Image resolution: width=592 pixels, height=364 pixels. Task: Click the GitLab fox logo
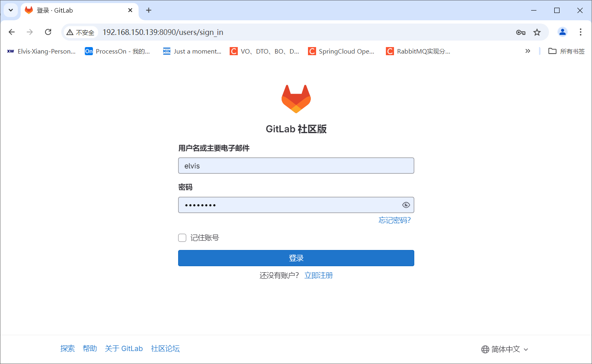[296, 99]
